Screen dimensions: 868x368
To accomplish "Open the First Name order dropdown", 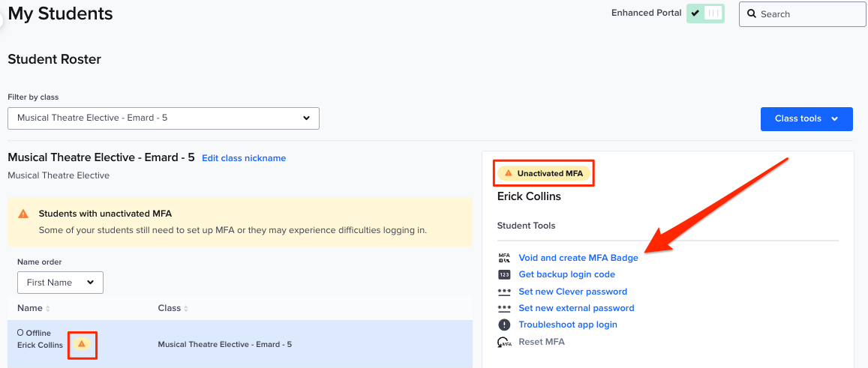I will click(60, 283).
